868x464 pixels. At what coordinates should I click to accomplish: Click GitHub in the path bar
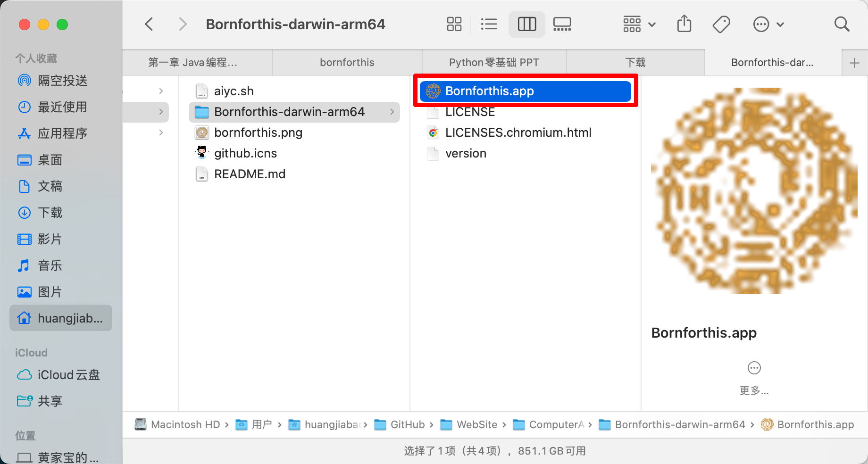[x=400, y=425]
